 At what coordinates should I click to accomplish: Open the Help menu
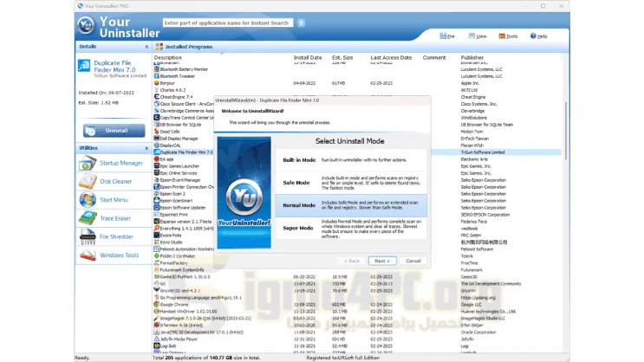pos(538,36)
